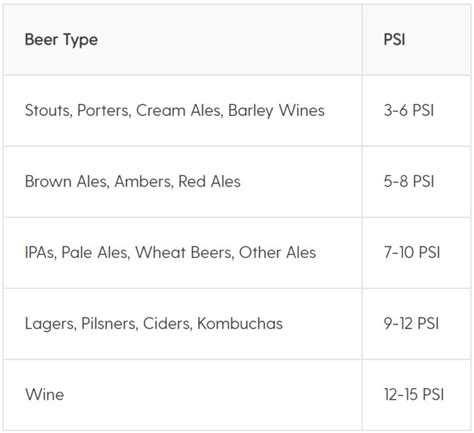Select the IPAs, Pale Ales, Wheat Beers cell
The image size is (474, 433).
tap(183, 253)
